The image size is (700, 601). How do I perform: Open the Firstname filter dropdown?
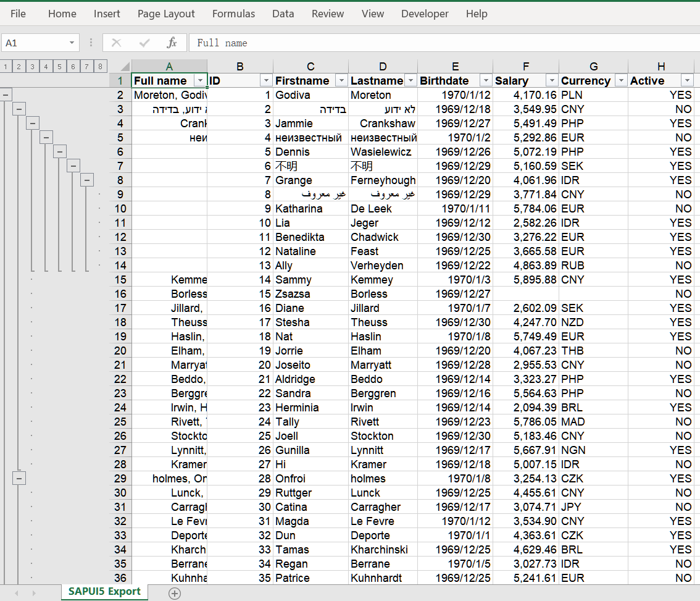pos(341,80)
